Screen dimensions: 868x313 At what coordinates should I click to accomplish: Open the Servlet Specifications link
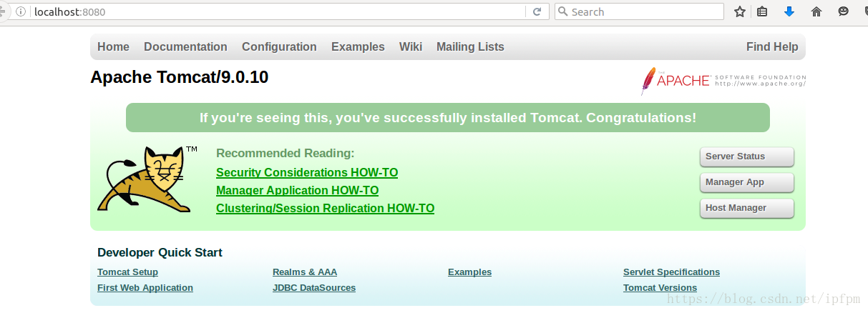pyautogui.click(x=671, y=272)
